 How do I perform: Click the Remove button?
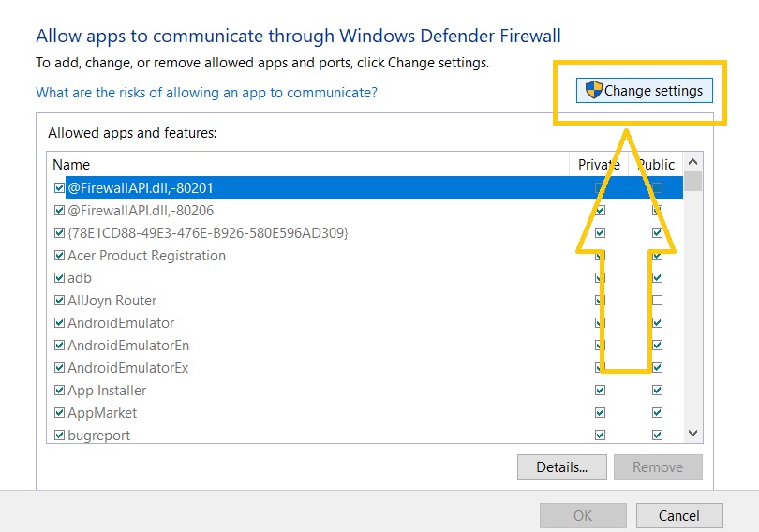(658, 466)
